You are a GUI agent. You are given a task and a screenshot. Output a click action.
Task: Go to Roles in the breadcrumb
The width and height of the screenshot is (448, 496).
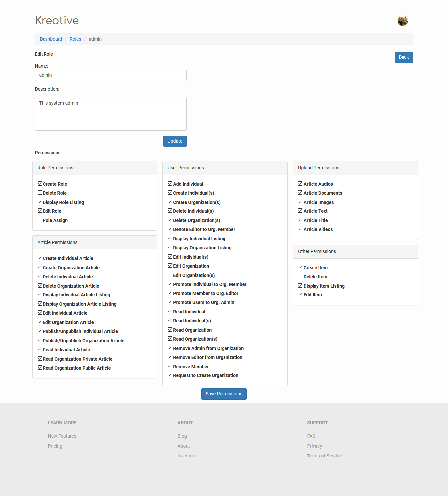pyautogui.click(x=75, y=39)
